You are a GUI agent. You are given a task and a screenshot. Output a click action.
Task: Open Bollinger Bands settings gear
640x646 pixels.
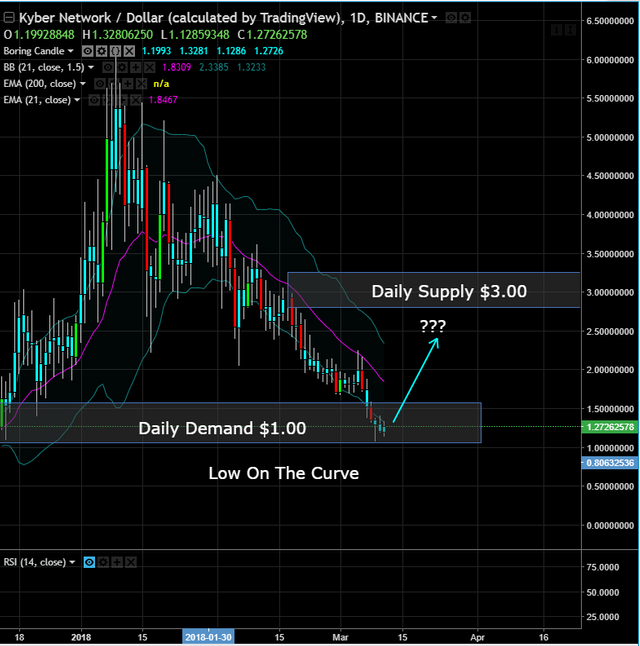click(122, 68)
